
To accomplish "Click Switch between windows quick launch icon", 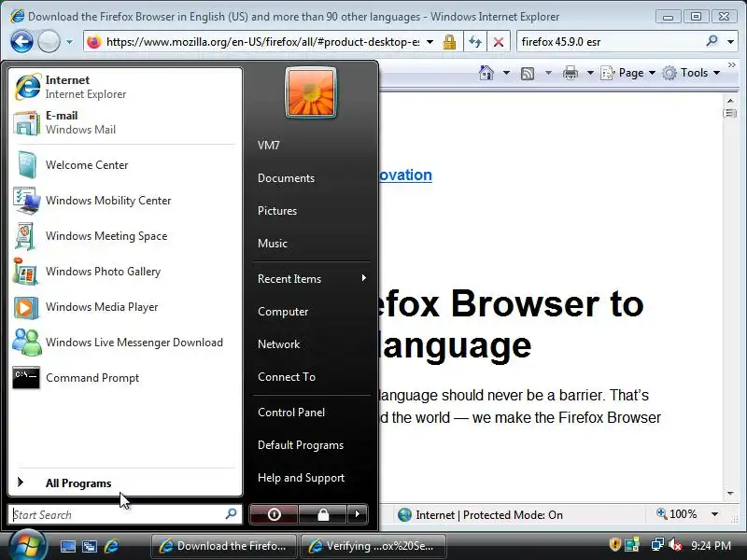I will 90,546.
